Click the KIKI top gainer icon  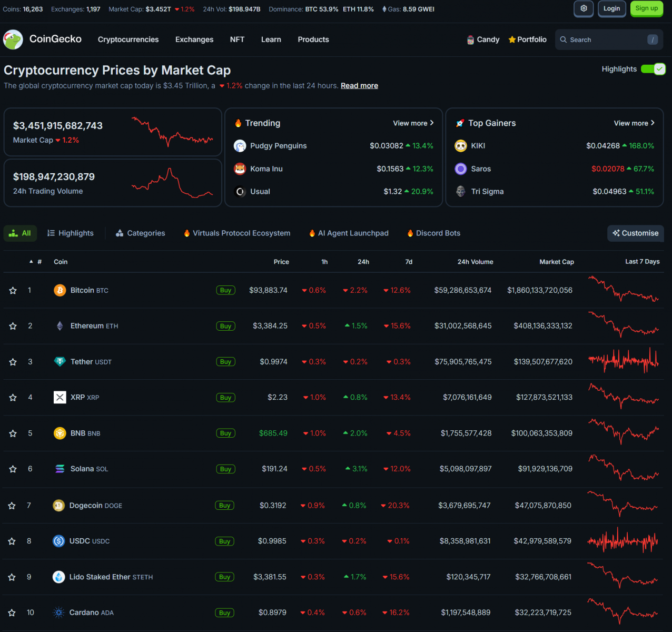click(x=461, y=146)
